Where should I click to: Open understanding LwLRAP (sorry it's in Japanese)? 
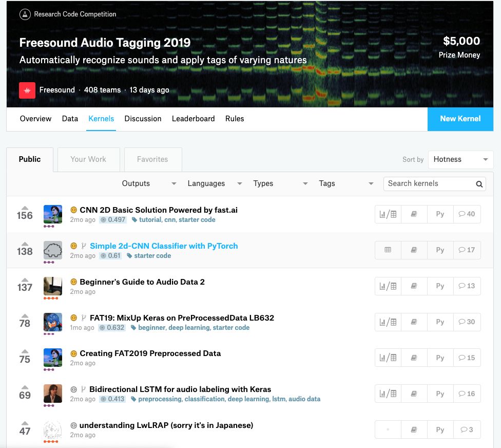(x=166, y=425)
